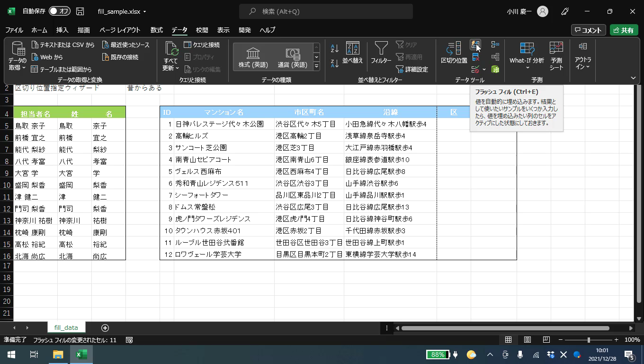Expand the What-If Analysis dropdown
The height and width of the screenshot is (364, 644).
click(x=527, y=57)
